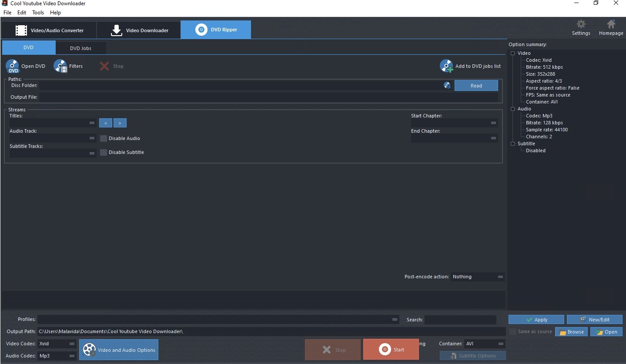Open Settings gear icon

coord(581,24)
